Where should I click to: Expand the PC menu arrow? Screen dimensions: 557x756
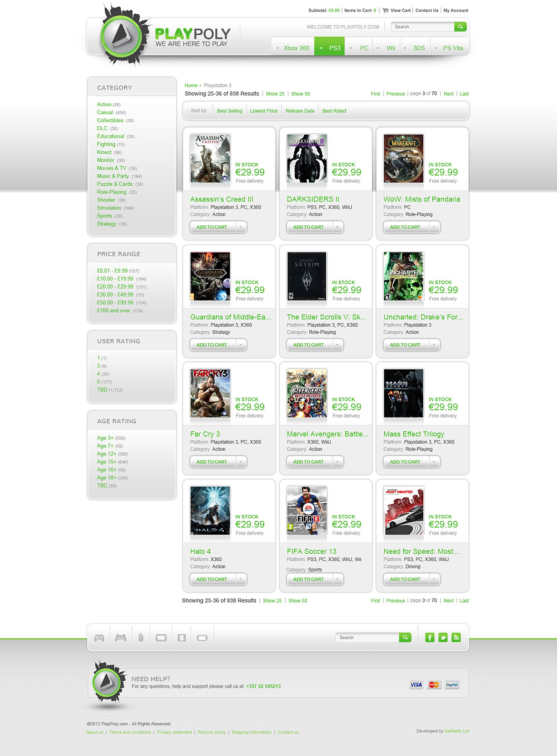(351, 48)
